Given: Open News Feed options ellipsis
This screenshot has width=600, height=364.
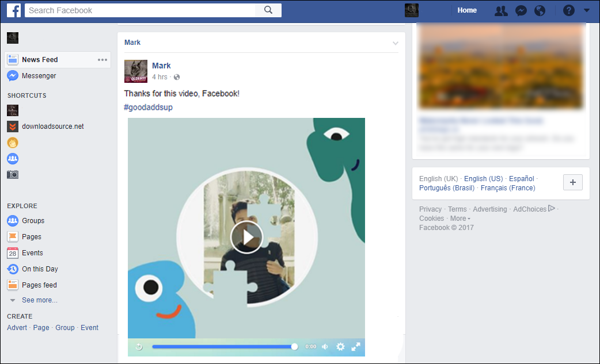Looking at the screenshot, I should pyautogui.click(x=102, y=60).
